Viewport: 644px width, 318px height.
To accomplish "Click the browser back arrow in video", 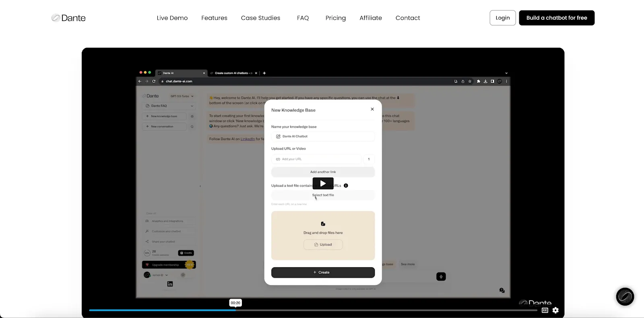I will point(140,81).
